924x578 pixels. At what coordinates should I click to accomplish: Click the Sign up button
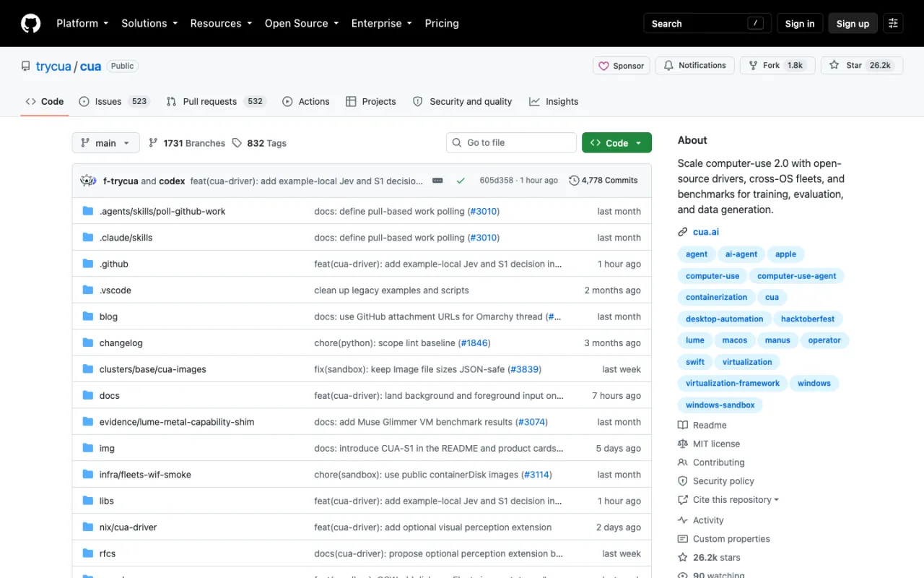tap(853, 23)
